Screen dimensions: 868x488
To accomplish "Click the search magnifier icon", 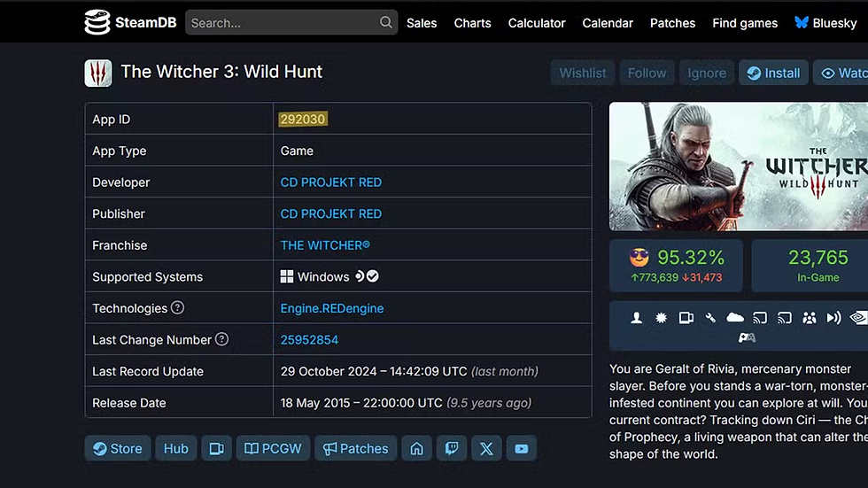I will [x=386, y=22].
